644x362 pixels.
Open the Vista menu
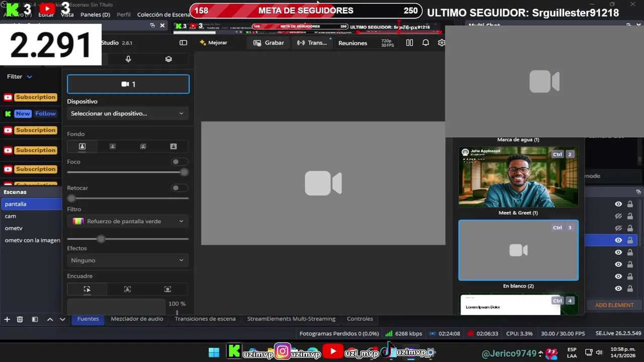point(67,15)
